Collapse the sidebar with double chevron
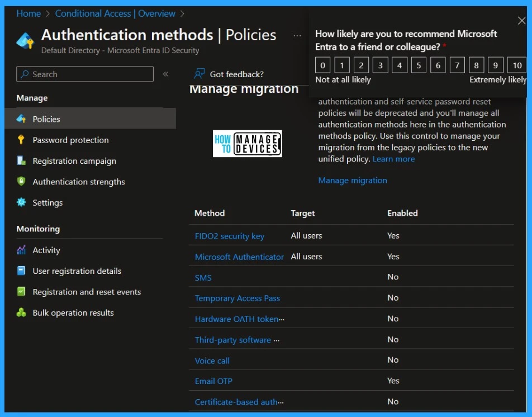Viewport: 532px width, 417px height. click(x=165, y=74)
